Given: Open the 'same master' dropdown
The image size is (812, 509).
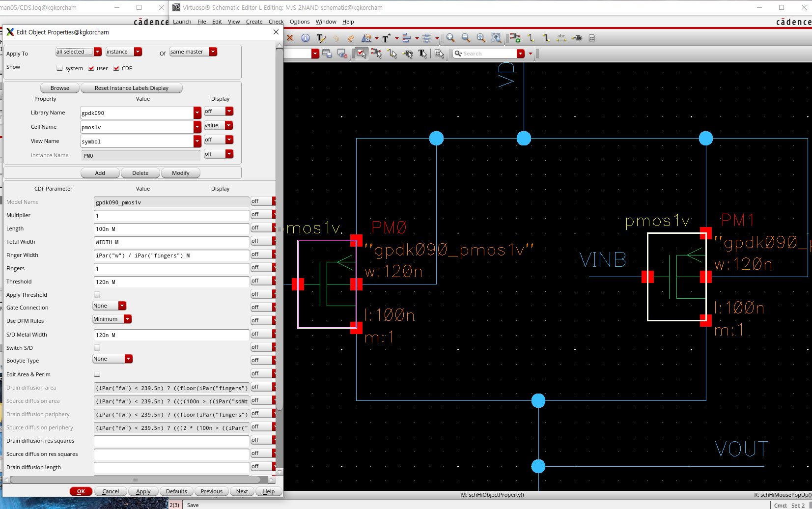Looking at the screenshot, I should pos(193,52).
